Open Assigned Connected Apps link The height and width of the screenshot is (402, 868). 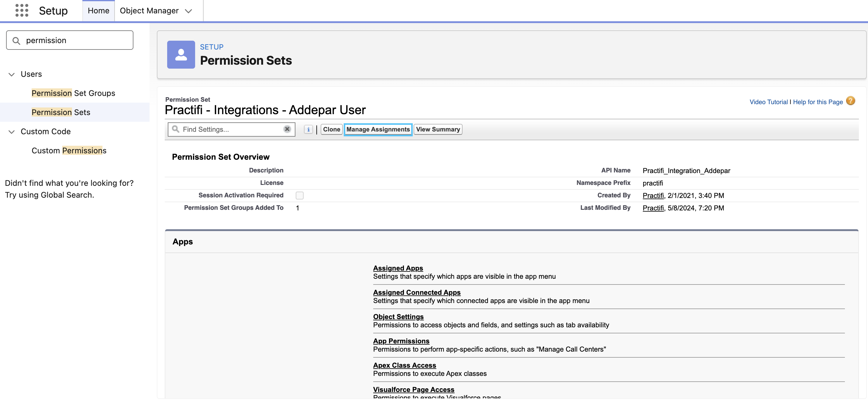pos(417,292)
